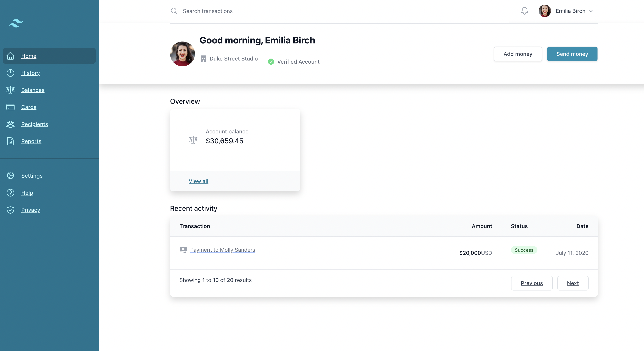
Task: Click the Reports document chart icon
Action: coord(10,141)
